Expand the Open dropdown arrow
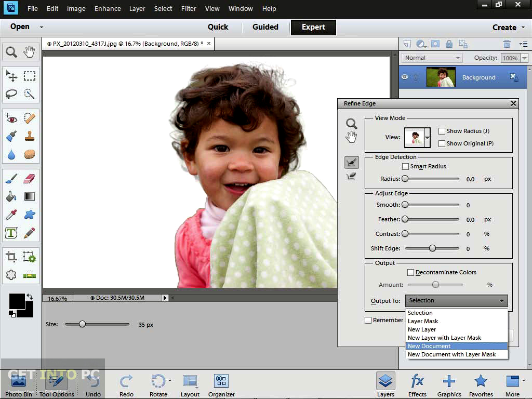The image size is (532, 399). click(42, 27)
